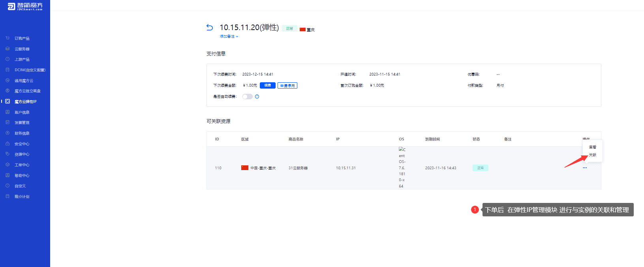Click the back arrow beside 10.15.11.20
Image resolution: width=644 pixels, height=267 pixels.
[x=210, y=27]
